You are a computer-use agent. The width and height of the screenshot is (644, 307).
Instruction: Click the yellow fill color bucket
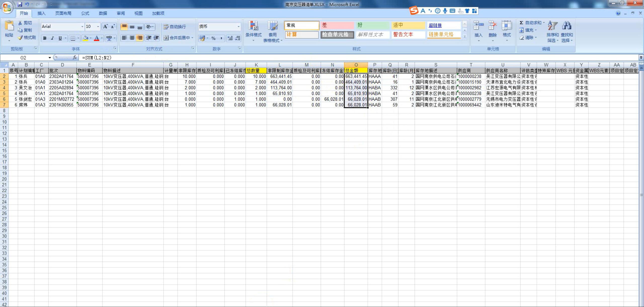pyautogui.click(x=86, y=38)
